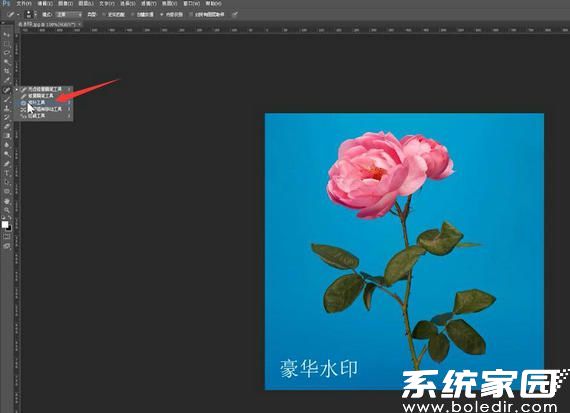Pick the Crop tool

point(6,71)
